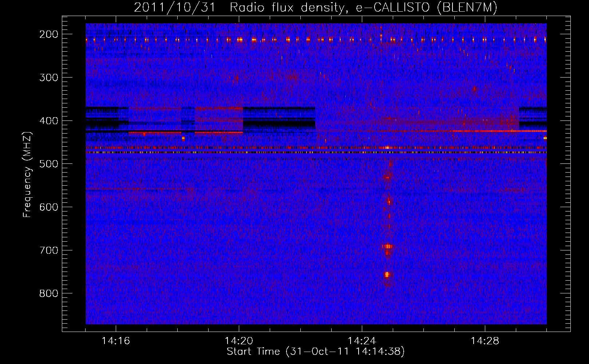Click the 700 frequency tick label

[49, 250]
